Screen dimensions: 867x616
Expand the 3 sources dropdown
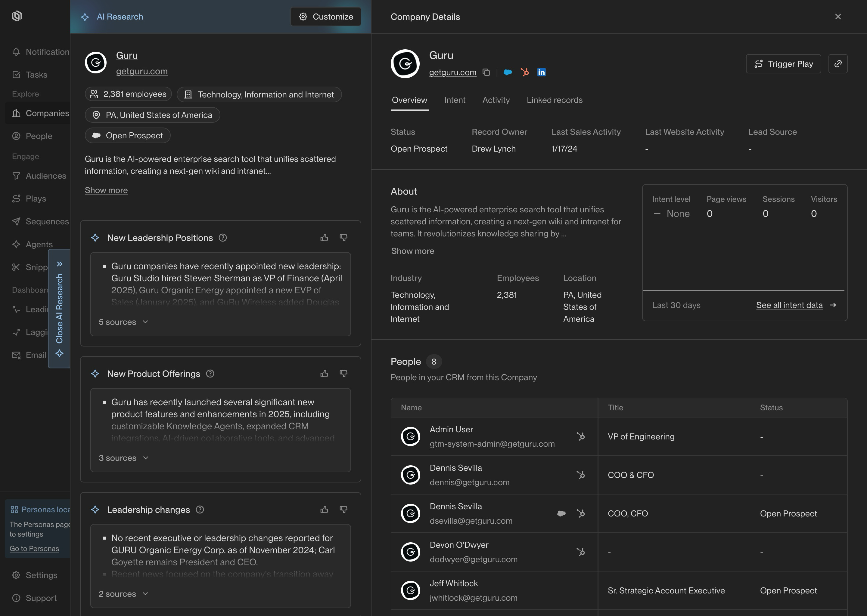(x=123, y=458)
